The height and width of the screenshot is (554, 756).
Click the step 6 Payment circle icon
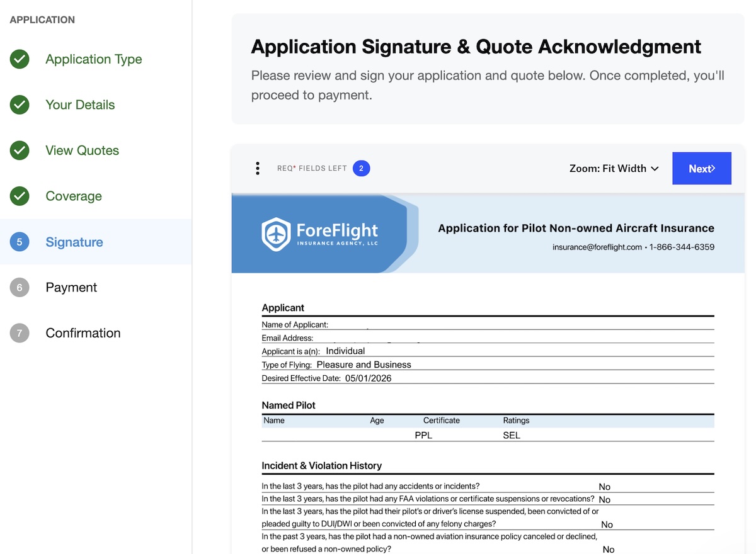pos(20,288)
